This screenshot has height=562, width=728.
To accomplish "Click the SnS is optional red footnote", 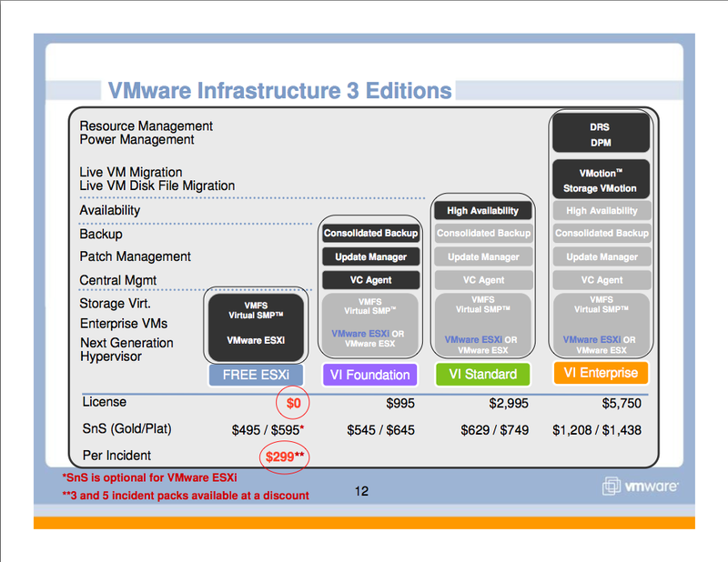I will tap(149, 477).
